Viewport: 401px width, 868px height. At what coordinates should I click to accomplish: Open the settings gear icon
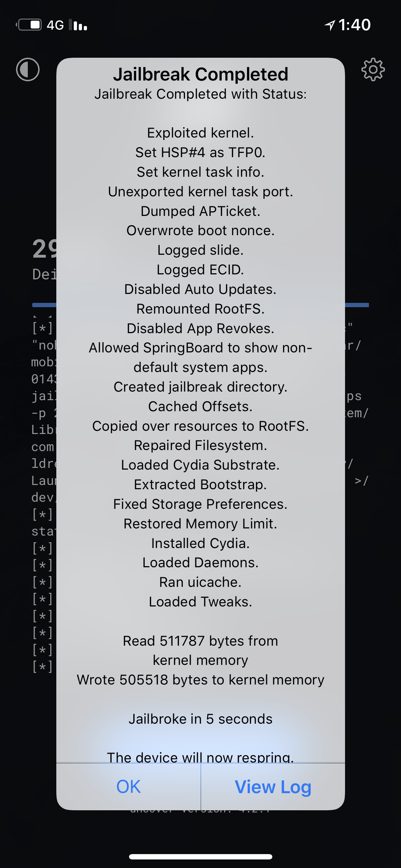coord(373,69)
